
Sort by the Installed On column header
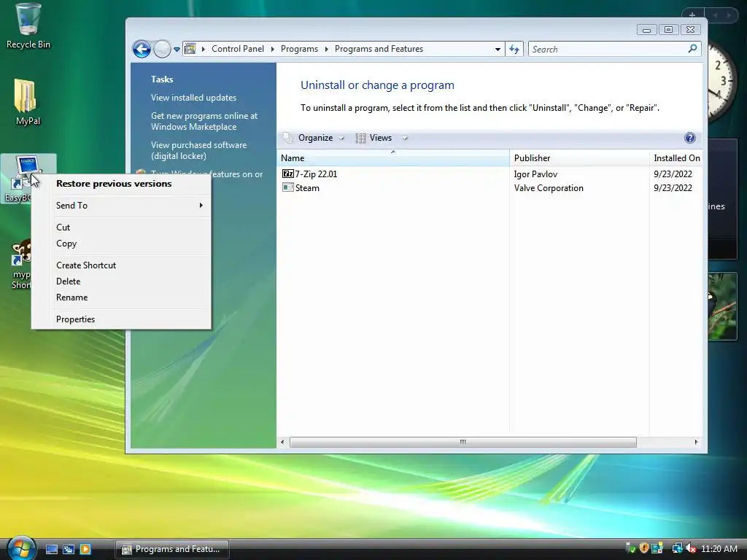point(676,158)
